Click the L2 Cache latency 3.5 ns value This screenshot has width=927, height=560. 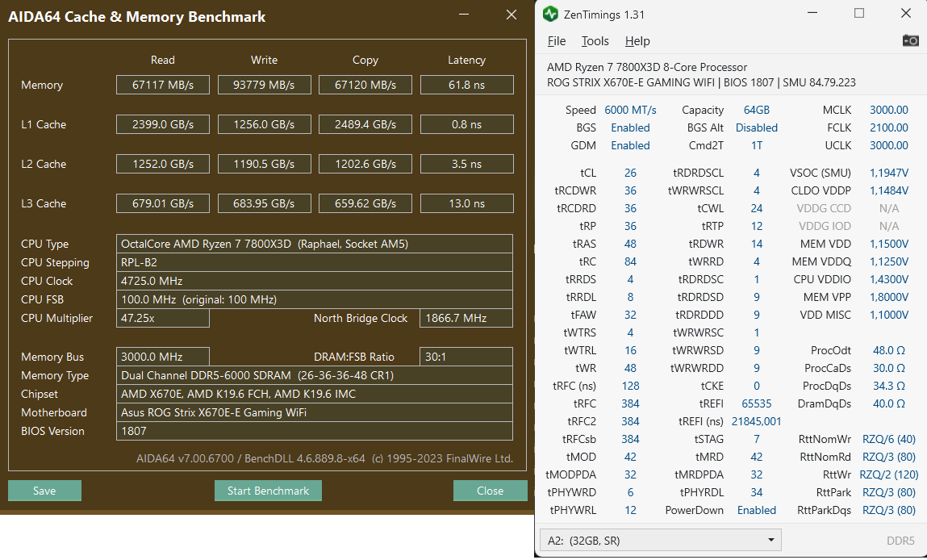coord(467,164)
